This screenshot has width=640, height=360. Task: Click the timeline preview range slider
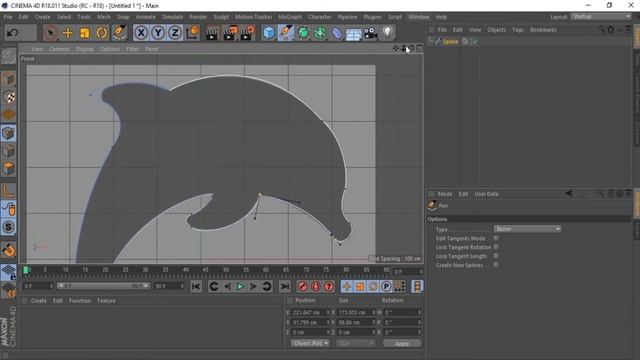click(x=103, y=286)
